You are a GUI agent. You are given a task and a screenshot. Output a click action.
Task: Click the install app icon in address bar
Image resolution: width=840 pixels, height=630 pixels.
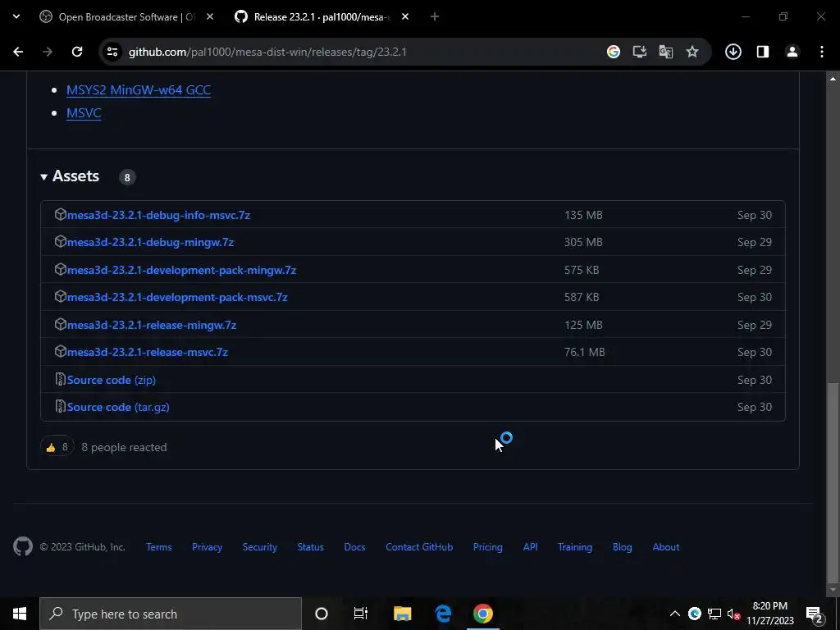(x=640, y=52)
